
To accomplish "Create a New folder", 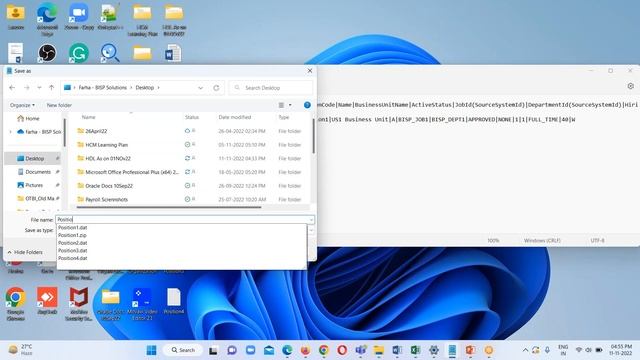I will point(59,105).
